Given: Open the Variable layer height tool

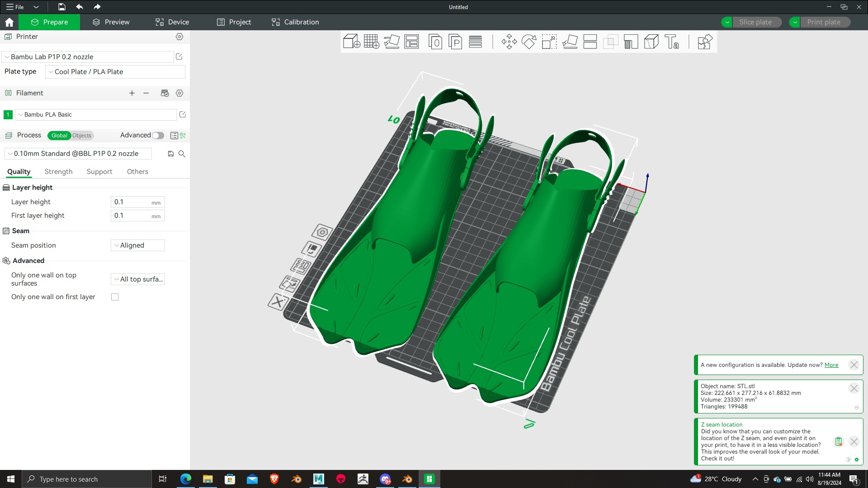Looking at the screenshot, I should [x=475, y=42].
